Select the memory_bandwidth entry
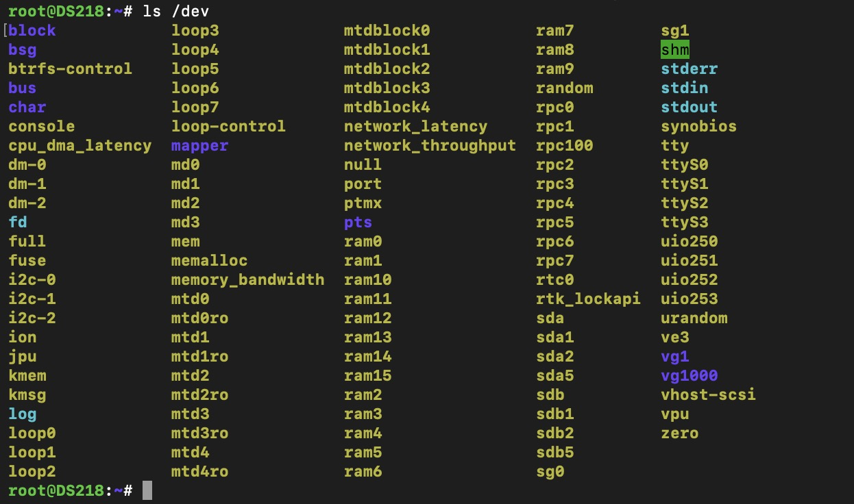The width and height of the screenshot is (854, 504). 247,280
